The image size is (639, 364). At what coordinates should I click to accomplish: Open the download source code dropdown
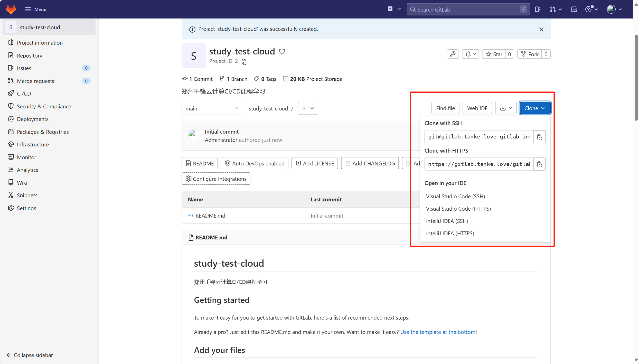(x=506, y=108)
